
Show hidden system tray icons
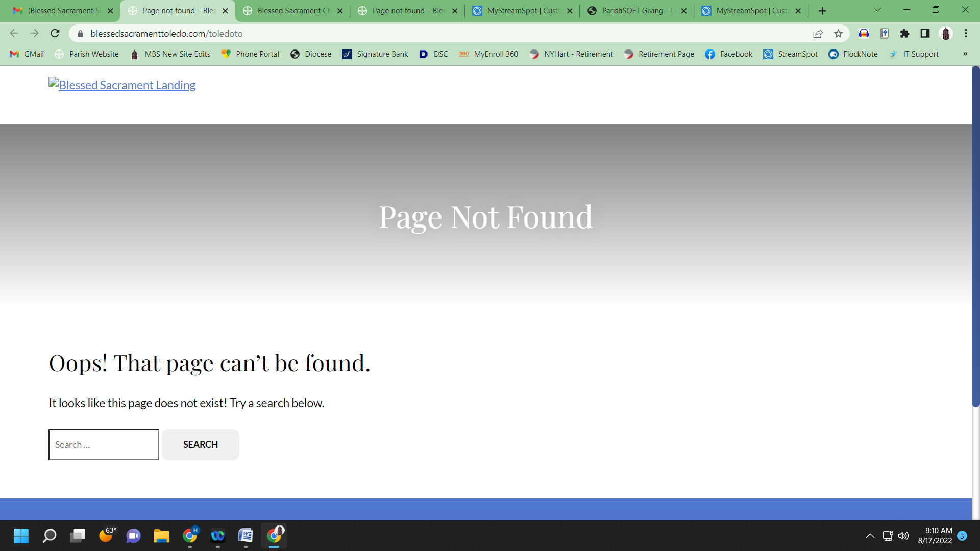click(x=870, y=536)
